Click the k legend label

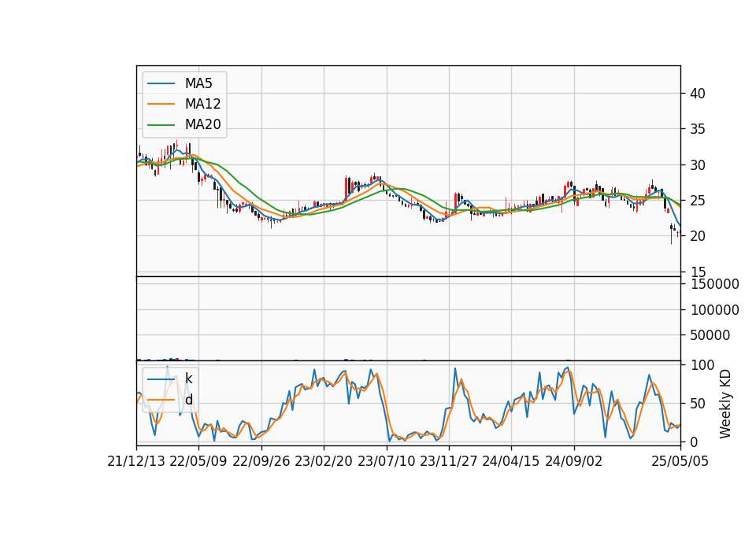[188, 379]
